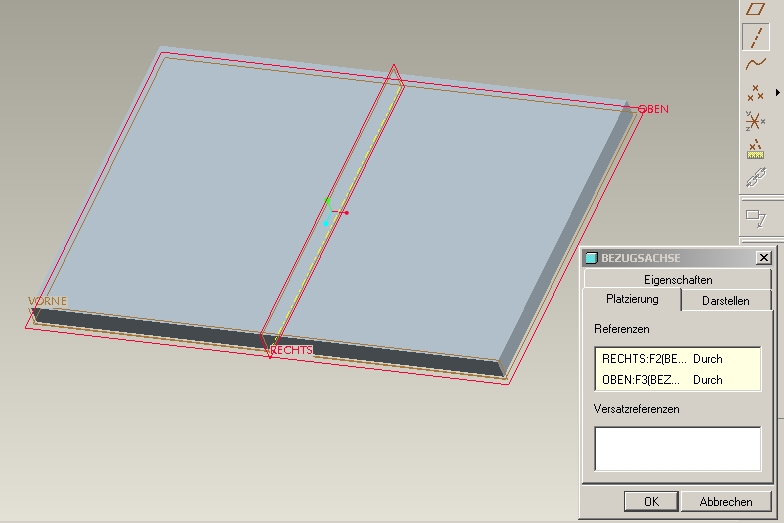Select the Datum Point tool icon
The height and width of the screenshot is (523, 784).
[x=755, y=92]
